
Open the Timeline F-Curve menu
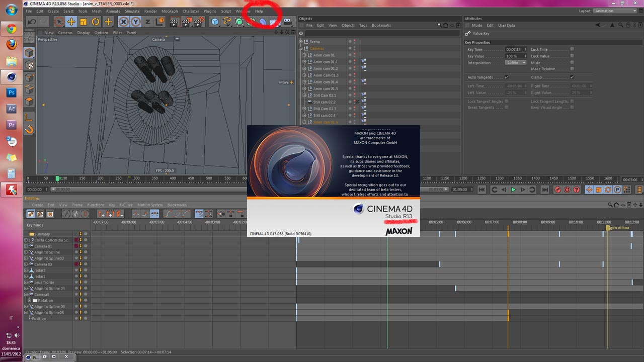coord(127,205)
